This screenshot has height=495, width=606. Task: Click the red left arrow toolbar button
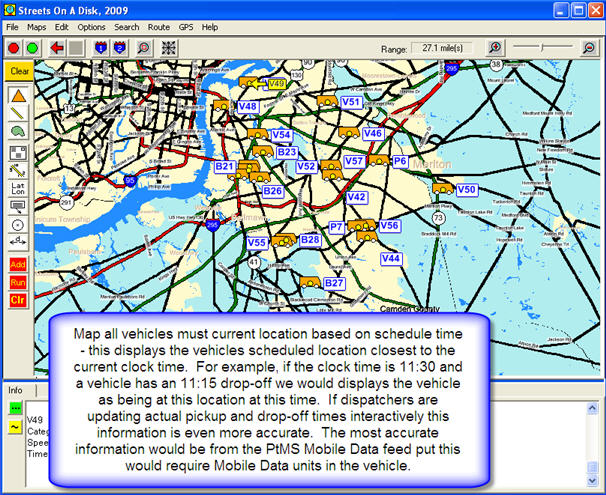[x=57, y=48]
